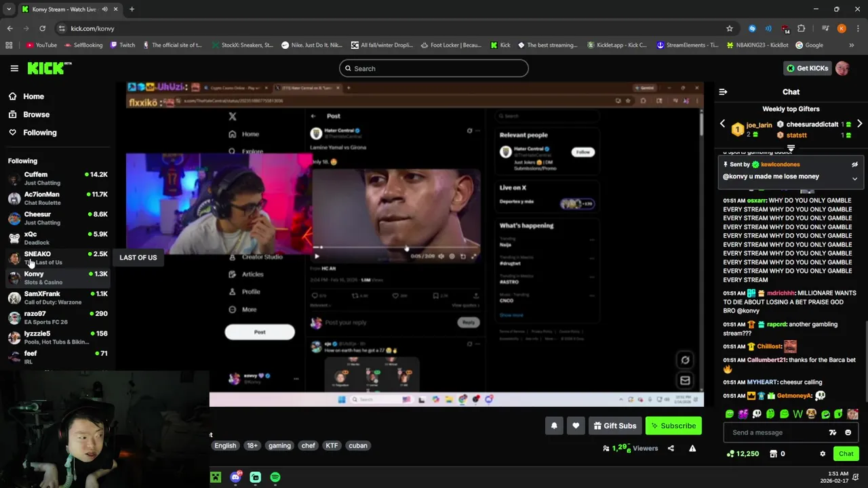868x488 pixels.
Task: Open Spotify from the taskbar
Action: (x=275, y=477)
